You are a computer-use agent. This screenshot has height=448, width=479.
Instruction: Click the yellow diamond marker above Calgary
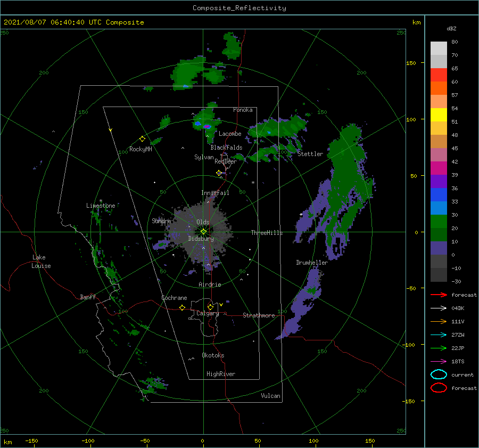click(x=210, y=307)
